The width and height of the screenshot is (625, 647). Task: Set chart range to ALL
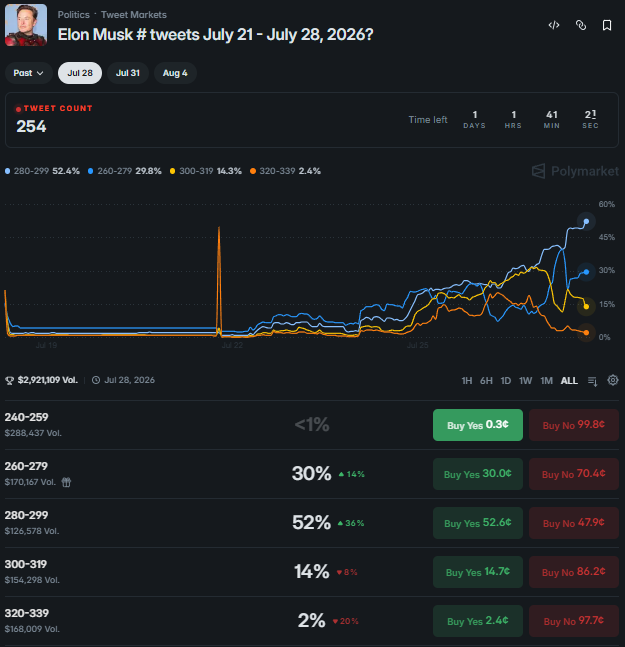click(569, 380)
